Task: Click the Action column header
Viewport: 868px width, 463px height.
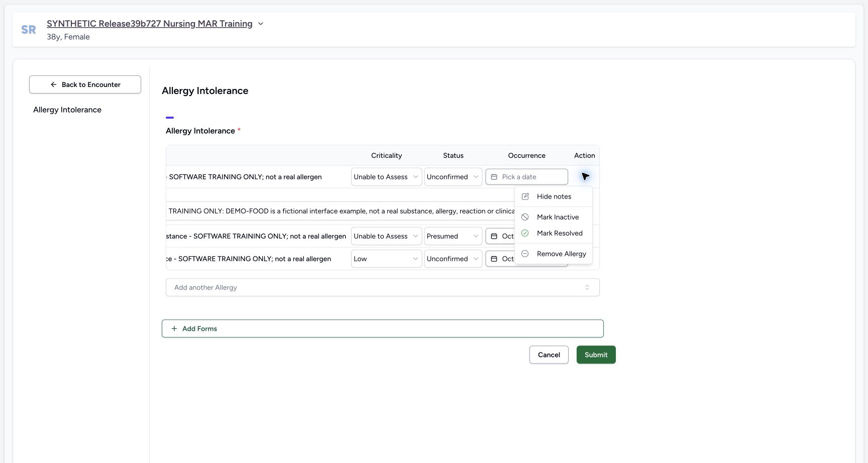Action: [x=584, y=156]
